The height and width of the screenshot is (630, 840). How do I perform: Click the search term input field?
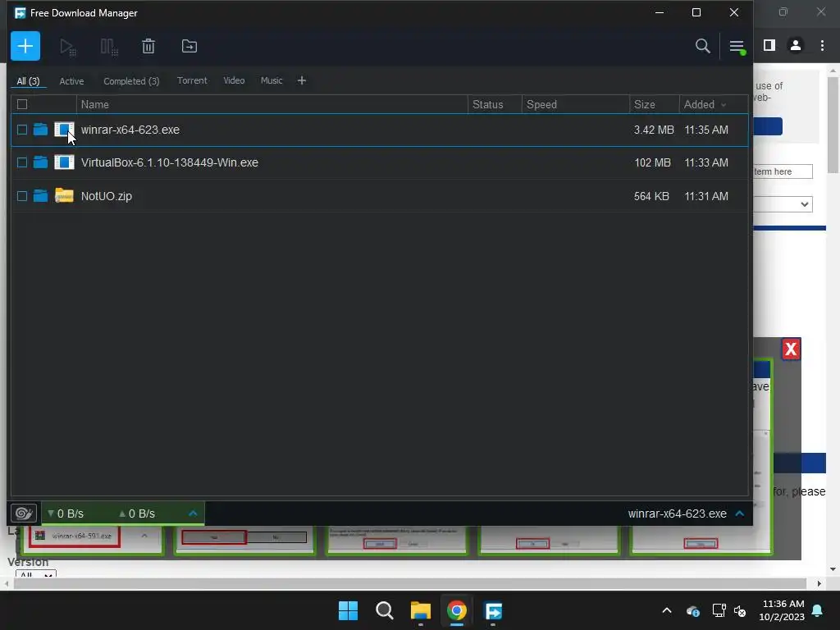tap(783, 171)
